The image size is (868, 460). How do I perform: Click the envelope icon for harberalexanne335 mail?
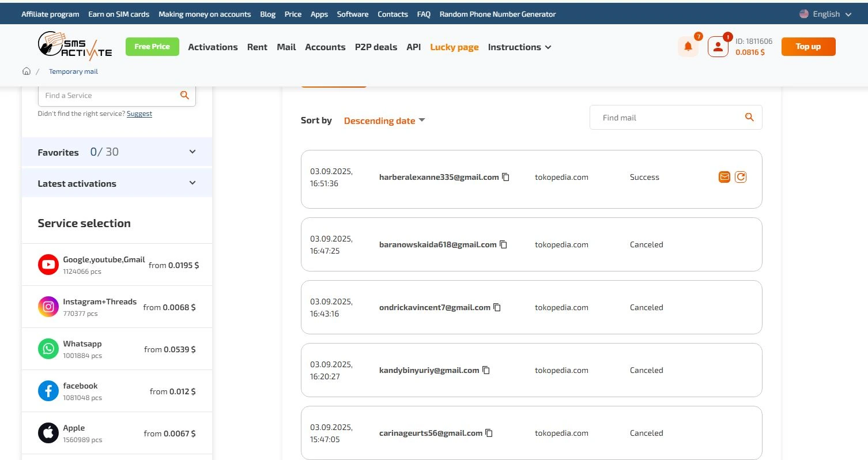tap(724, 177)
